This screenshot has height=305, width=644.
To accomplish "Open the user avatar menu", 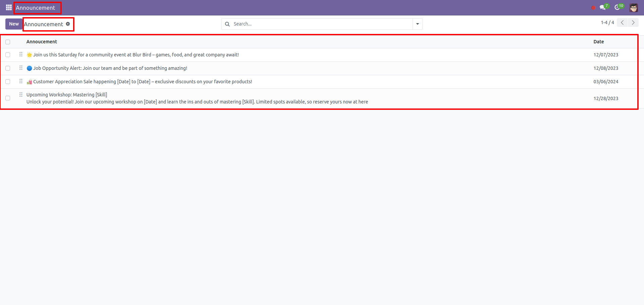I will [x=634, y=7].
